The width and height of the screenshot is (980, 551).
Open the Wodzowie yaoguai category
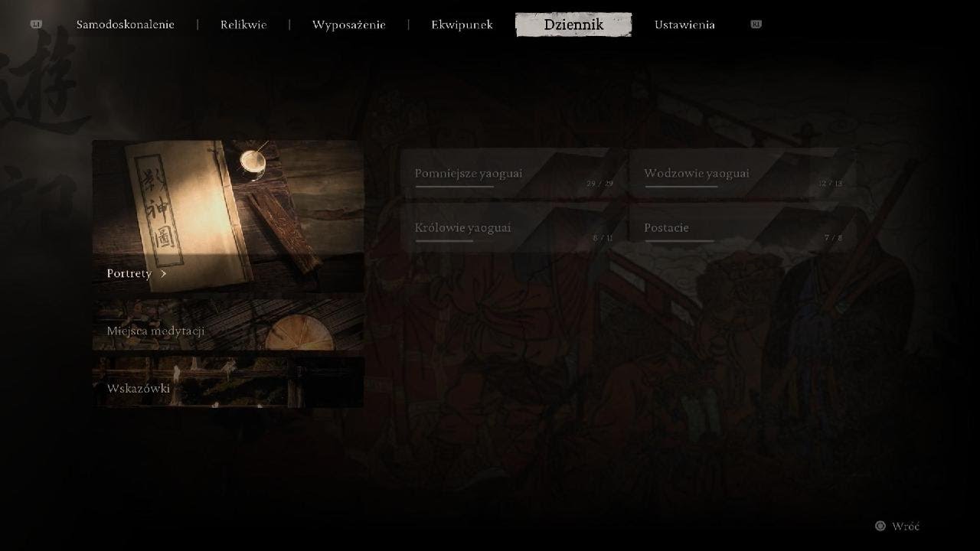744,174
